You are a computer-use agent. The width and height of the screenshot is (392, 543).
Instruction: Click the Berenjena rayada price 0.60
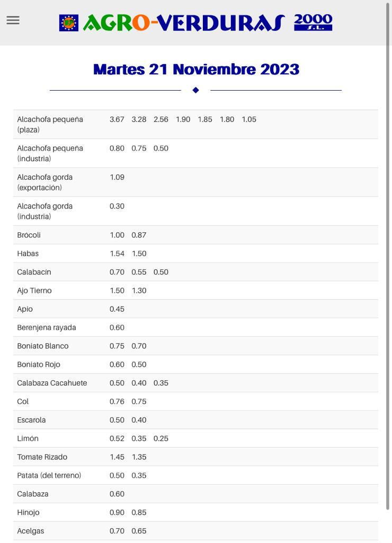click(117, 328)
